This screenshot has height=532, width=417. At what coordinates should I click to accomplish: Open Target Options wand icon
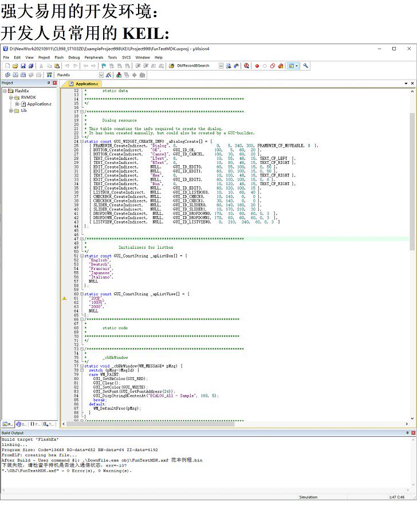tap(108, 75)
